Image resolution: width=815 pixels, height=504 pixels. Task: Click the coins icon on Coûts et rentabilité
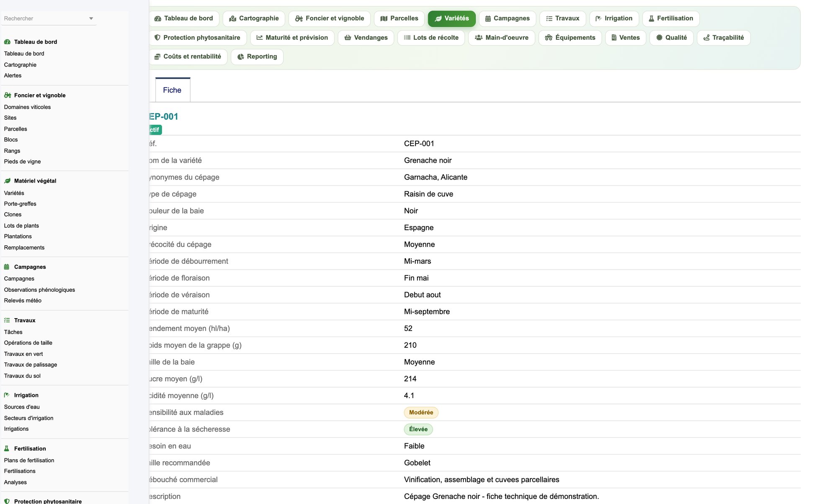click(x=157, y=57)
